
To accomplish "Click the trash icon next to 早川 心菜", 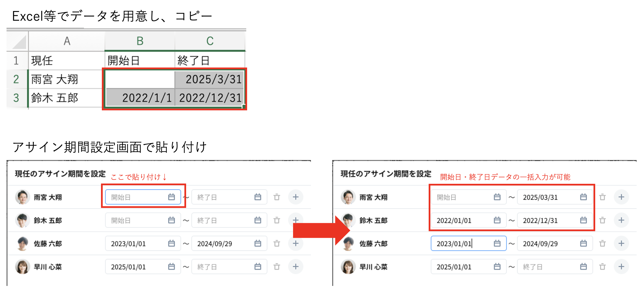I will [x=277, y=267].
